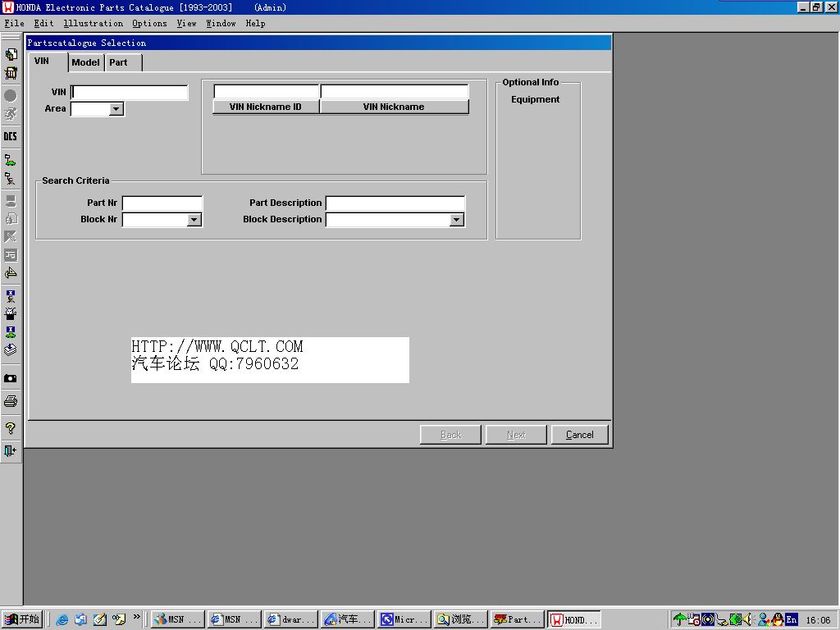
Task: Click the En language indicator in tray
Action: click(x=792, y=619)
